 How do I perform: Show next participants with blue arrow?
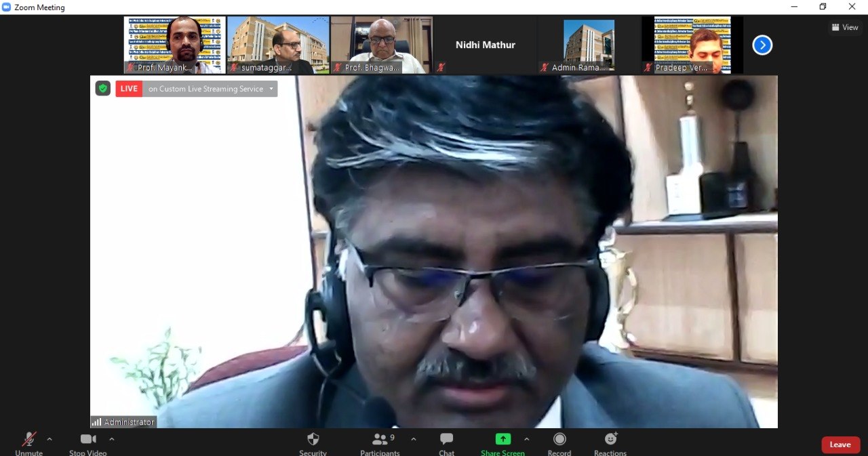pos(762,45)
